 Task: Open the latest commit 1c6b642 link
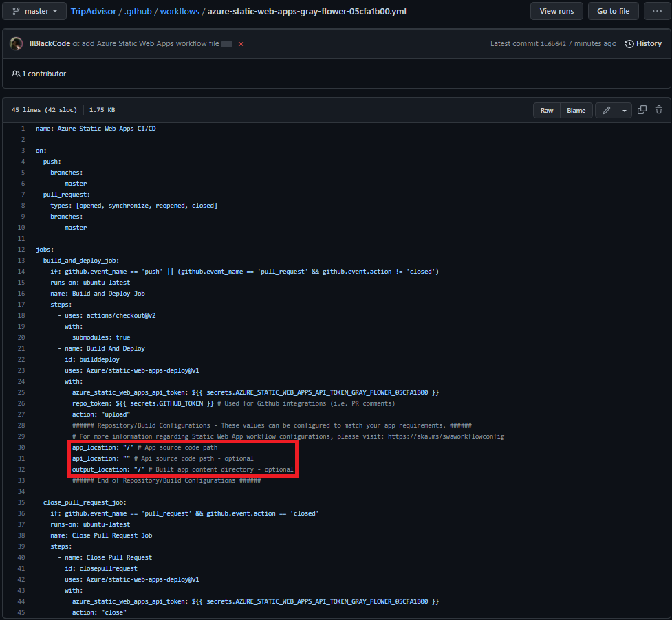pos(553,44)
